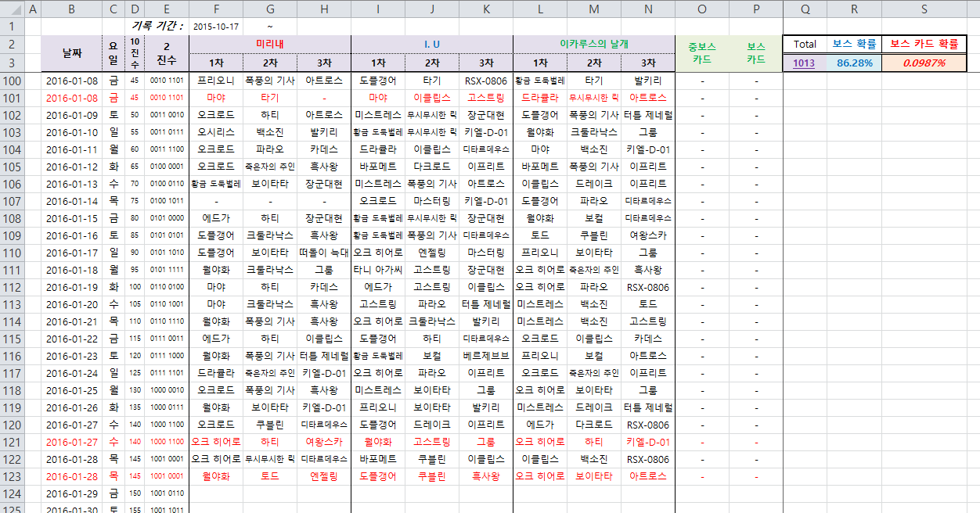Click the 날짜 header cell
This screenshot has height=513, width=980.
[x=71, y=53]
